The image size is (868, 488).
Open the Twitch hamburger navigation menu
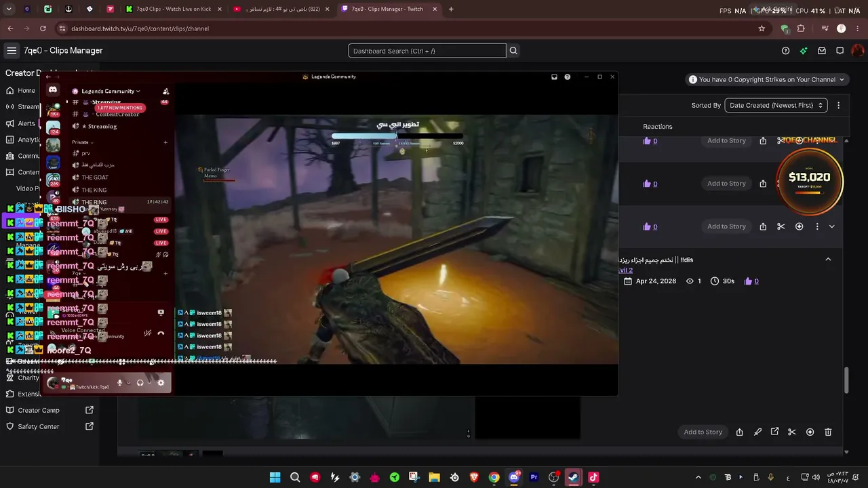click(x=12, y=51)
